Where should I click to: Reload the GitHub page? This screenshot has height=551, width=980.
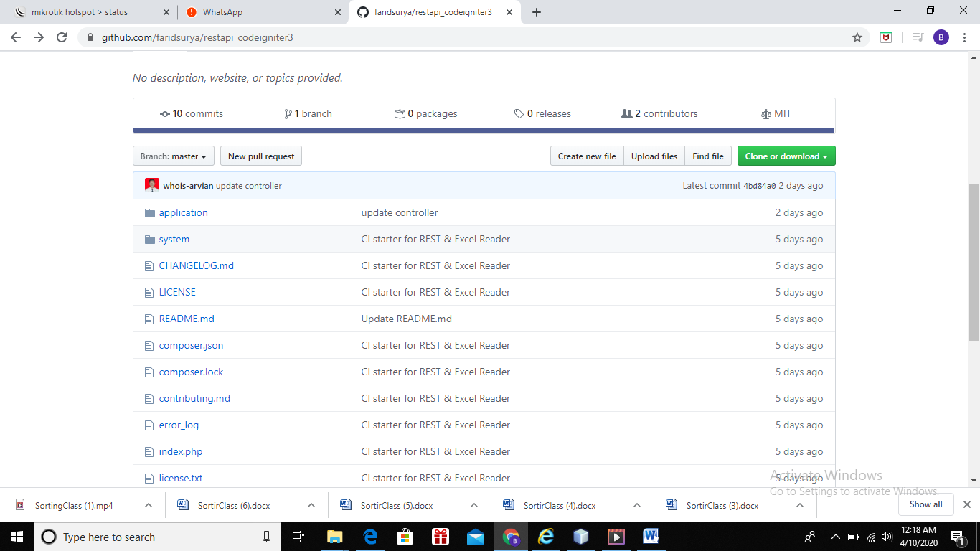62,37
